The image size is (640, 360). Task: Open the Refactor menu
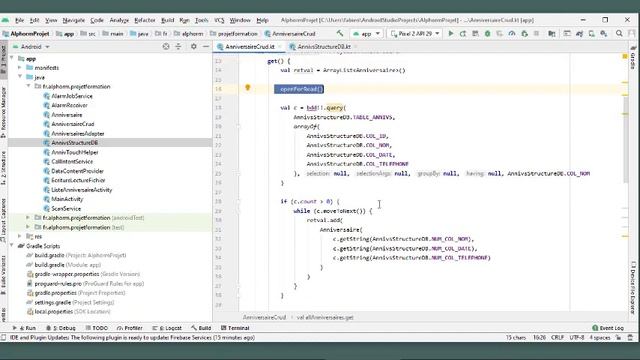(144, 20)
